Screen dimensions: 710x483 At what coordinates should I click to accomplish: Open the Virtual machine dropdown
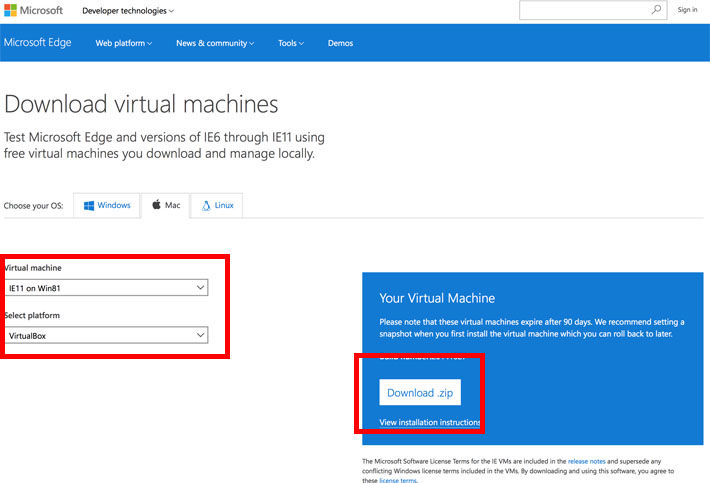point(107,288)
